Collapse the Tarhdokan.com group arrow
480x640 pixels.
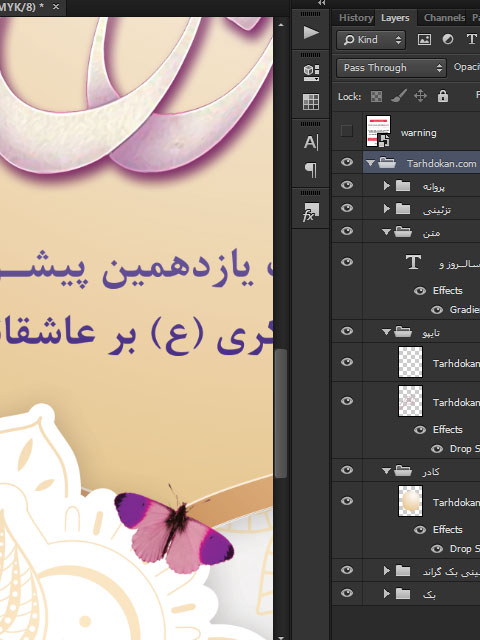click(370, 163)
